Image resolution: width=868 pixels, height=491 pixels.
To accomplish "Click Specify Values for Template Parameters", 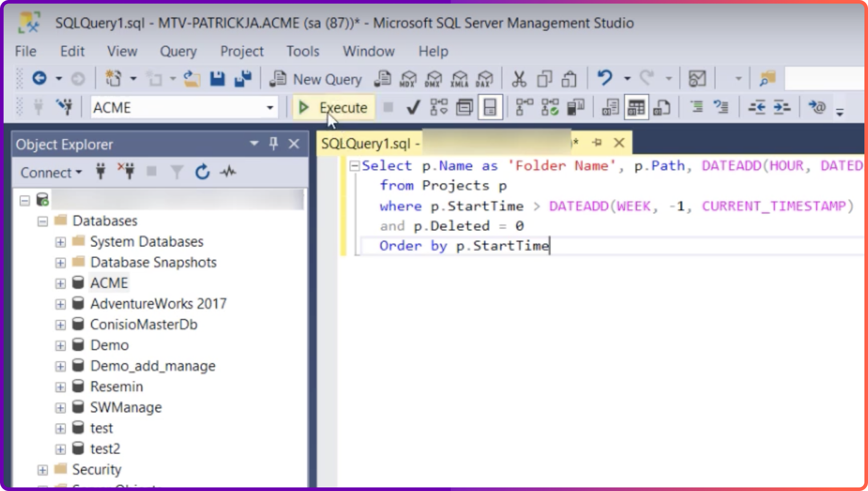I will click(817, 107).
